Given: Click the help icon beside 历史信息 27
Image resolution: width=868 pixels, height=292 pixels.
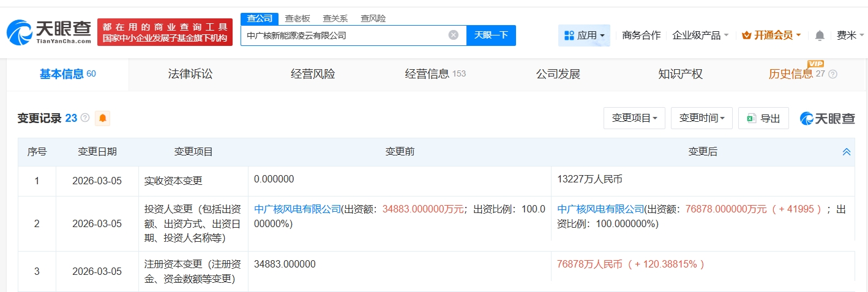Looking at the screenshot, I should click(832, 74).
